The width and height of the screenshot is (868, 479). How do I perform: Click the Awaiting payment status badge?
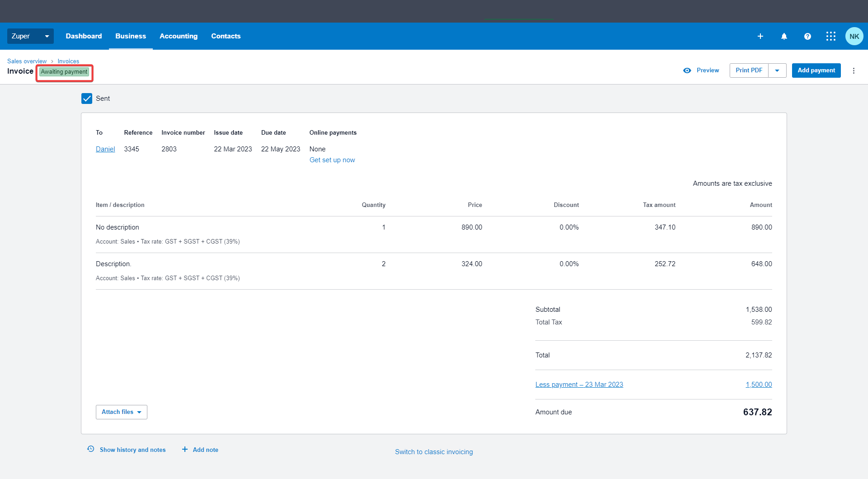pos(64,72)
